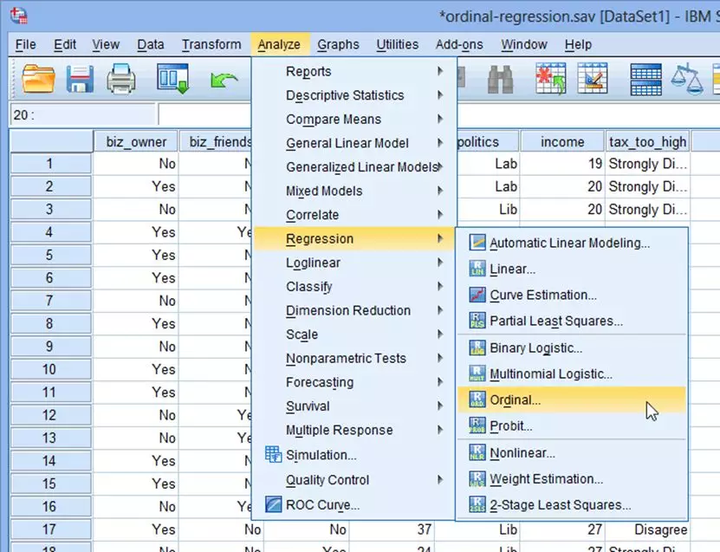Expand the Mixed Models submenu arrow
The height and width of the screenshot is (552, 720).
440,191
